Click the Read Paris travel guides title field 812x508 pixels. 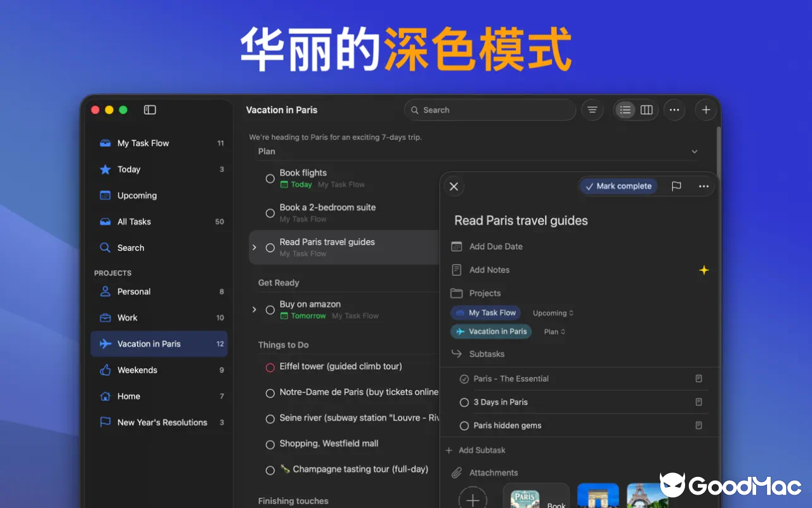coord(521,221)
